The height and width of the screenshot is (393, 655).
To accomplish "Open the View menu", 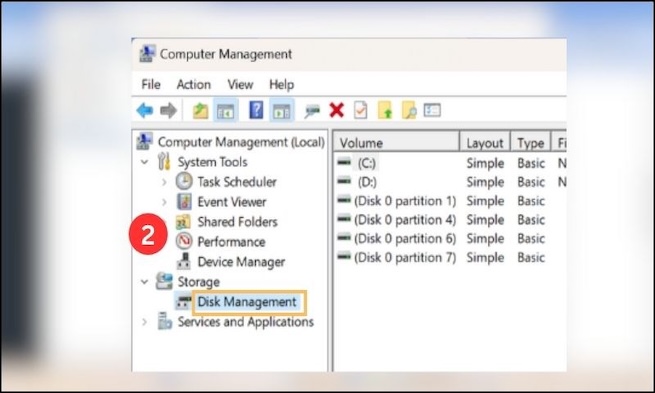I will pyautogui.click(x=240, y=84).
